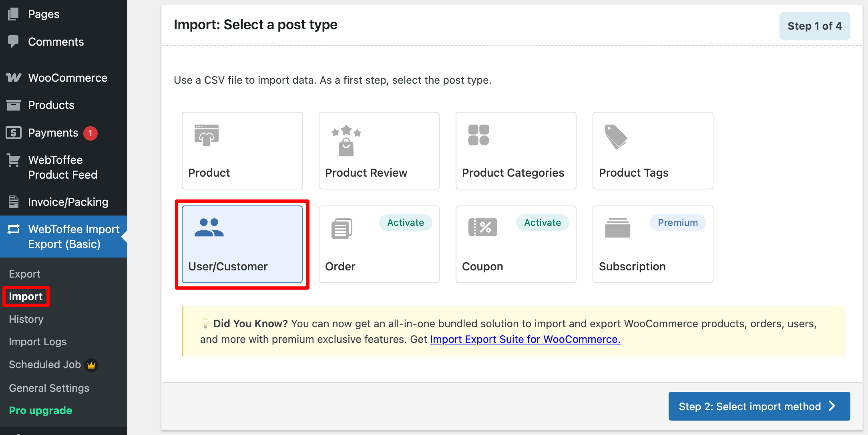Screen dimensions: 868x435
Task: Click the Pages sidebar icon
Action: [x=14, y=14]
